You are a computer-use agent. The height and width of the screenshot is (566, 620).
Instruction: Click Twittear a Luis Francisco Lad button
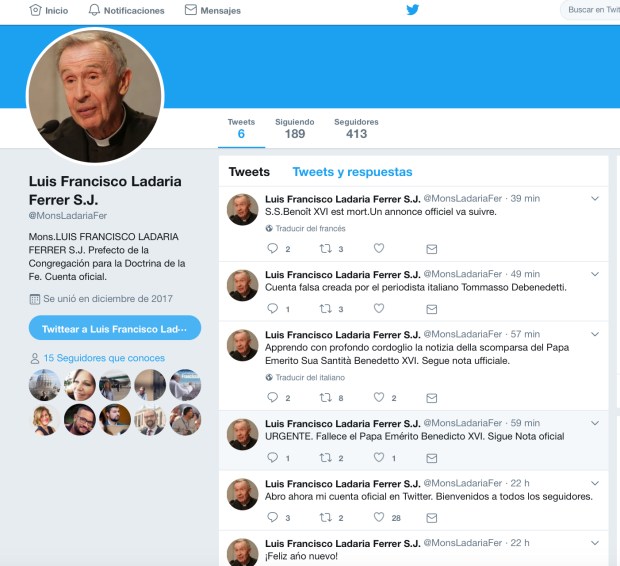pos(115,328)
